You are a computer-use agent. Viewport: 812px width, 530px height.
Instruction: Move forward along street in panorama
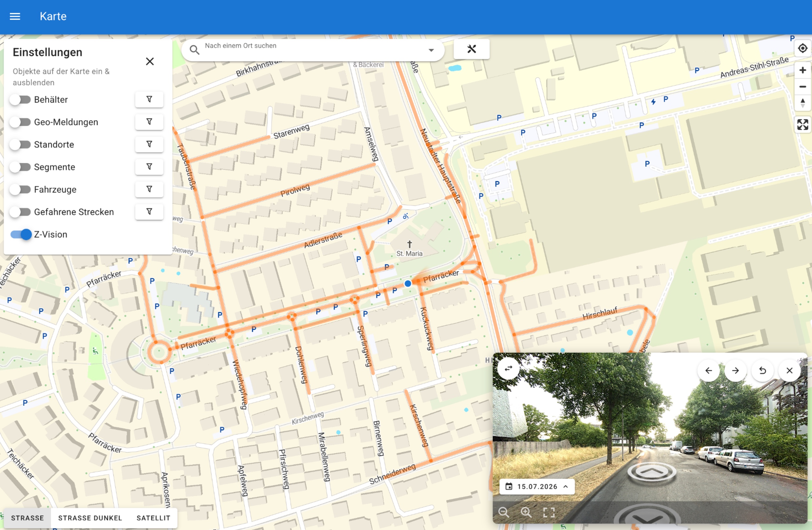click(652, 471)
